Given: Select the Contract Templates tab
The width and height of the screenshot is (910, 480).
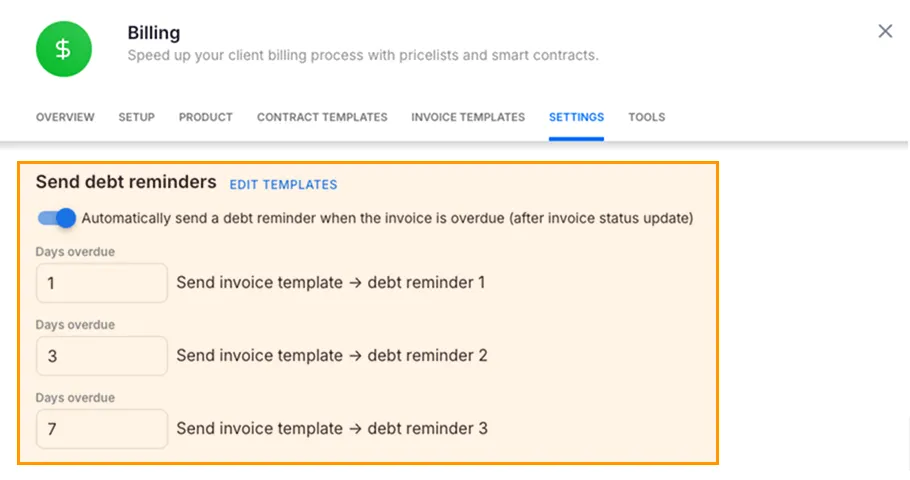Looking at the screenshot, I should click(322, 117).
